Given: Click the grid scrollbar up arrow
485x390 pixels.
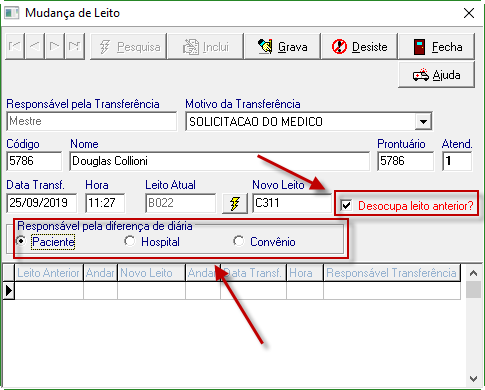Looking at the screenshot, I should point(473,273).
